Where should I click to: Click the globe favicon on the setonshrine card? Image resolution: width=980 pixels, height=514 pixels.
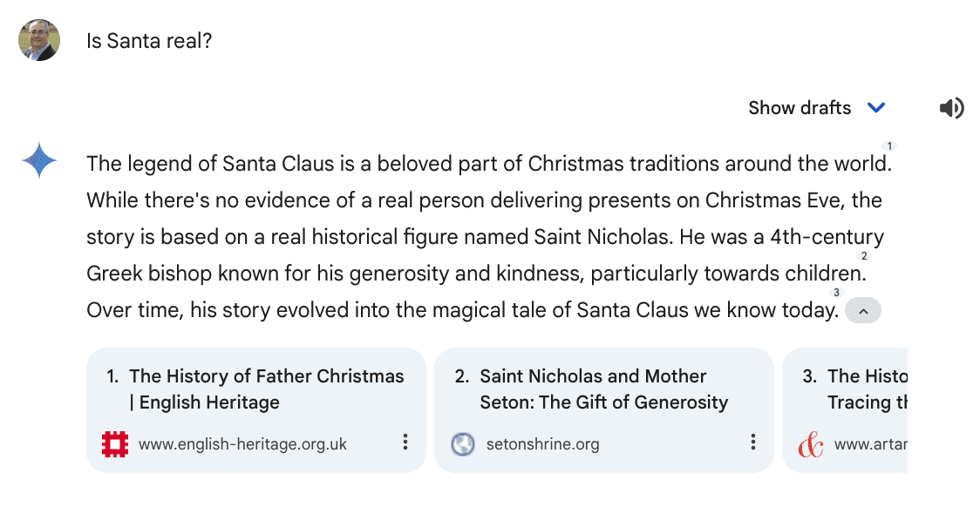pos(462,443)
